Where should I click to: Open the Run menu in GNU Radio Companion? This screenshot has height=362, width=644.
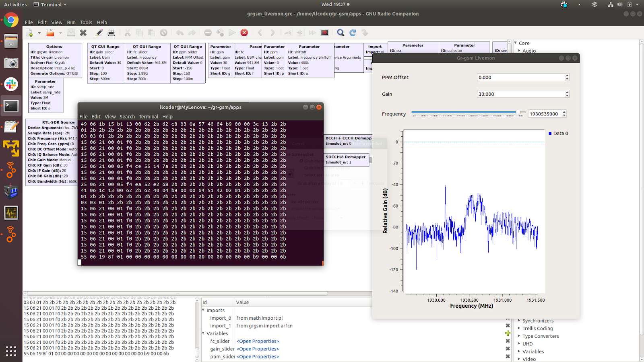coord(71,23)
